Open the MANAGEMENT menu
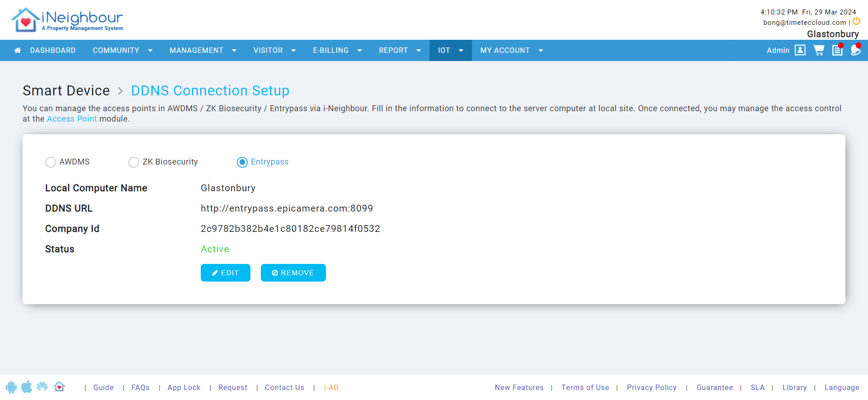 196,51
